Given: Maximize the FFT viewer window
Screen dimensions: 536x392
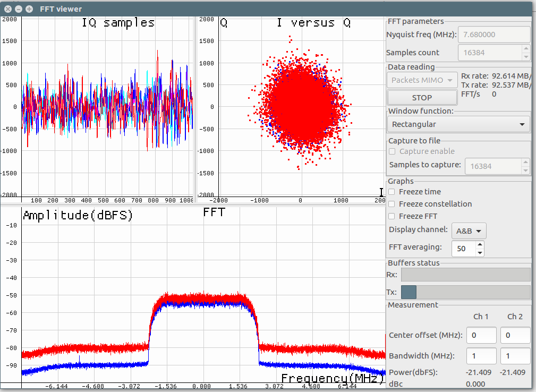Looking at the screenshot, I should tap(29, 8).
